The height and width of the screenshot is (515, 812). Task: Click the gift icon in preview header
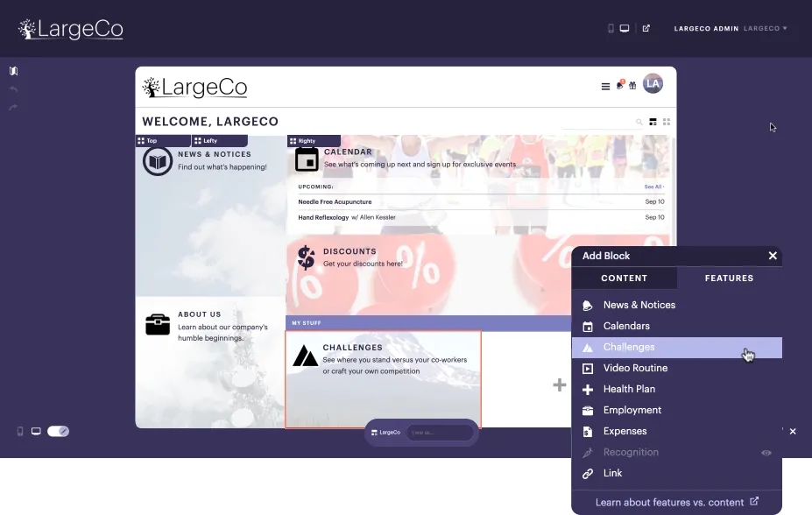point(632,86)
